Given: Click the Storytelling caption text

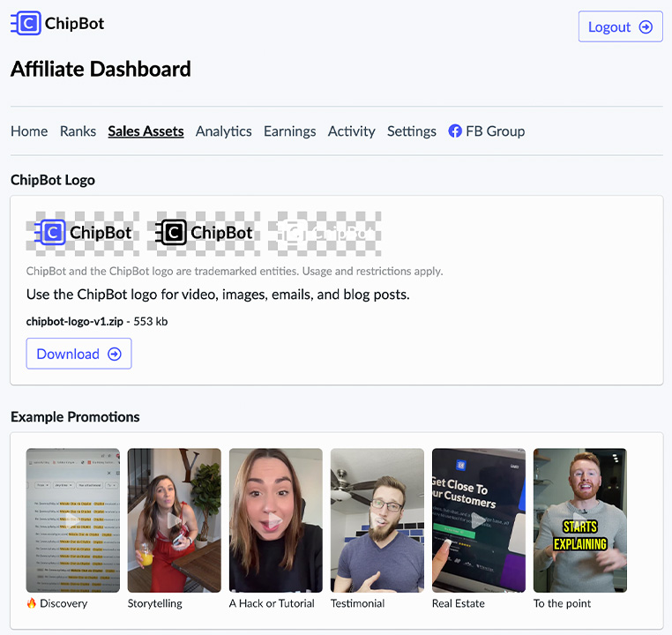Looking at the screenshot, I should click(154, 603).
